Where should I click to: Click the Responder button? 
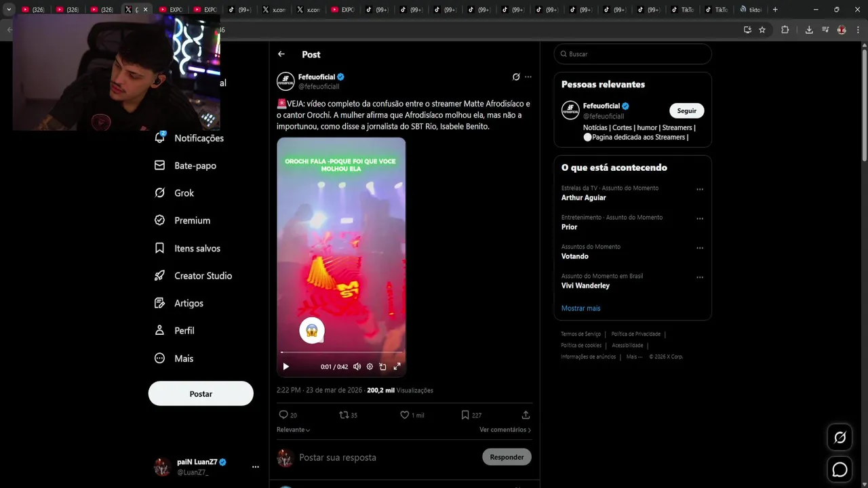507,457
